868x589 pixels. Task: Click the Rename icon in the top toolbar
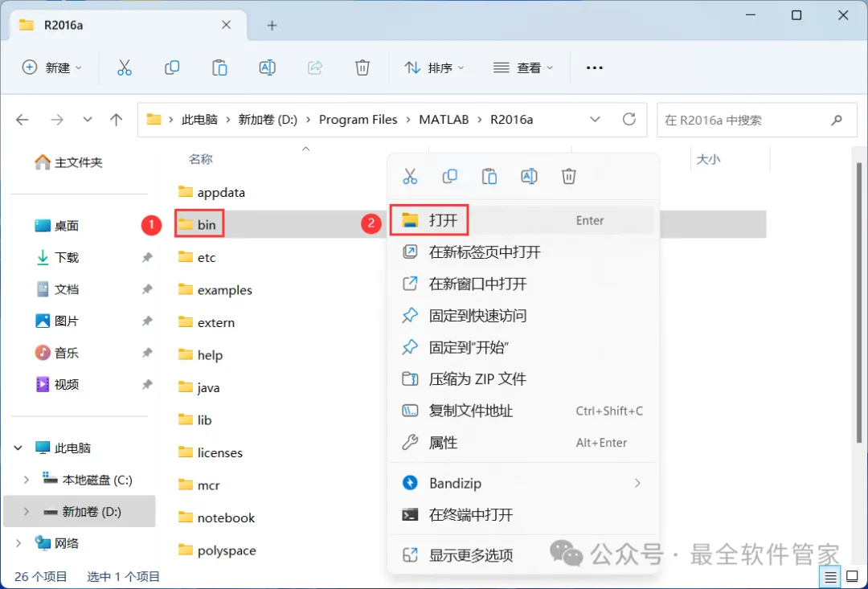tap(268, 67)
